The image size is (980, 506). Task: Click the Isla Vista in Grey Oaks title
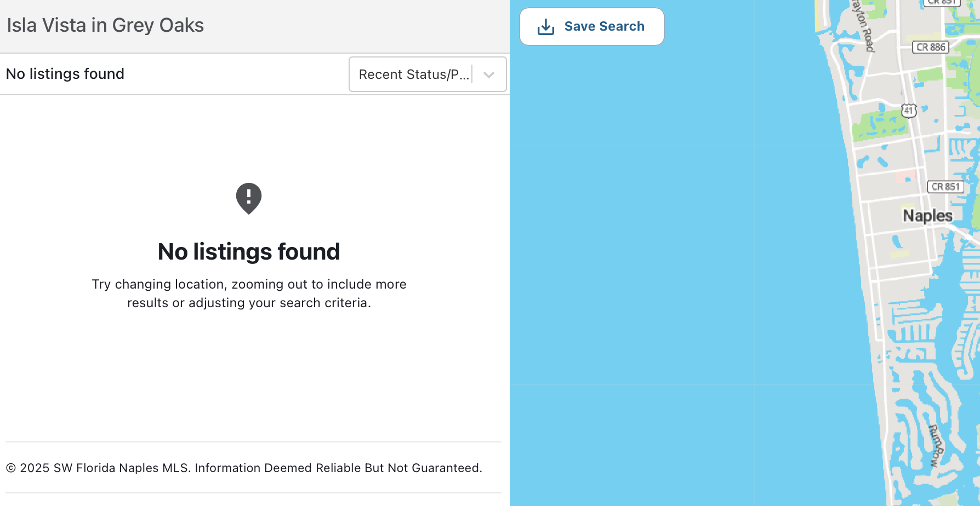point(105,26)
